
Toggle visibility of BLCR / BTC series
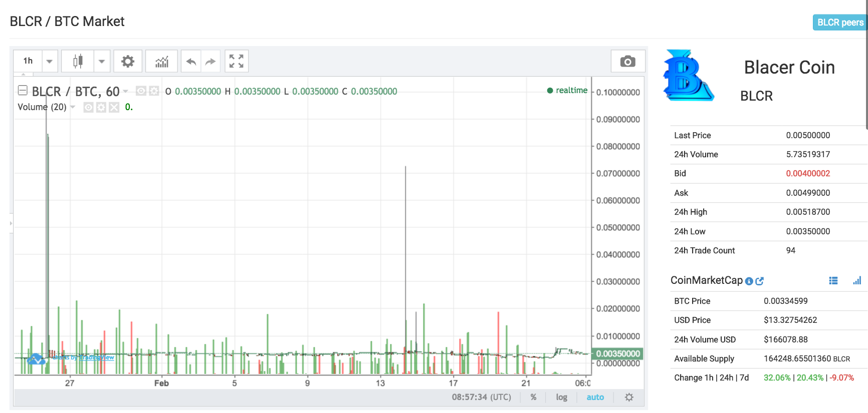pos(141,91)
